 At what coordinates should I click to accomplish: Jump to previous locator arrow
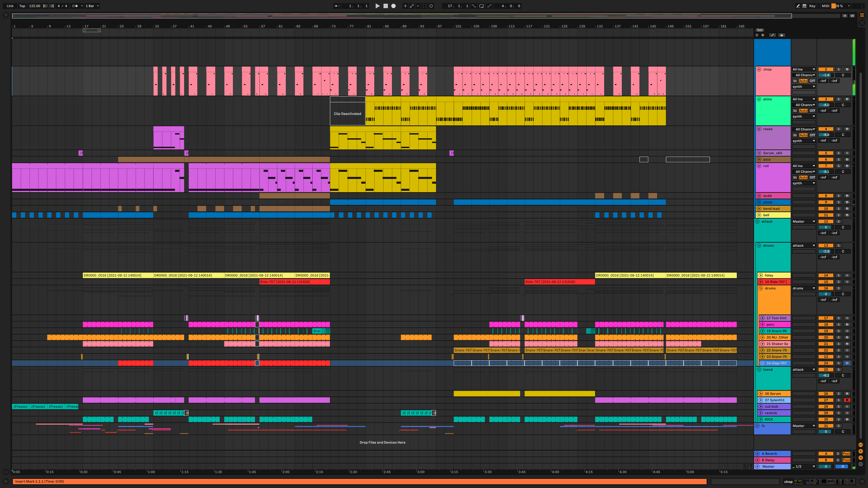pyautogui.click(x=757, y=35)
